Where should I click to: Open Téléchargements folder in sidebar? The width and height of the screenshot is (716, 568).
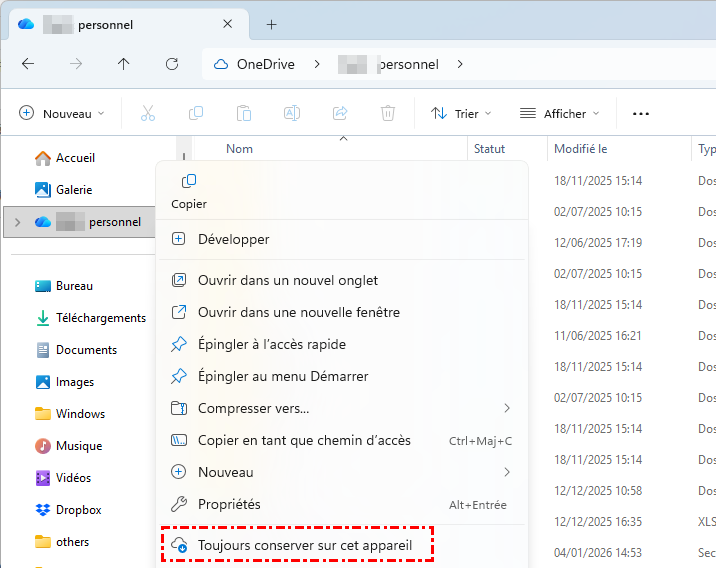(100, 318)
